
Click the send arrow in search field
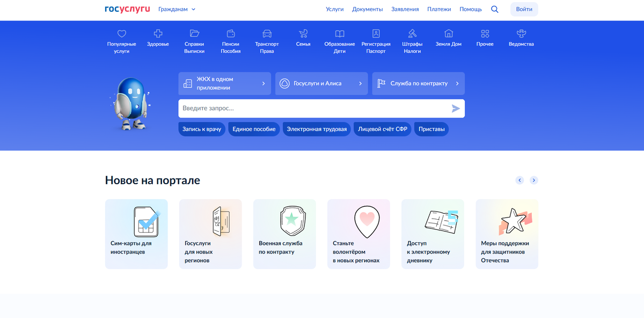(456, 109)
